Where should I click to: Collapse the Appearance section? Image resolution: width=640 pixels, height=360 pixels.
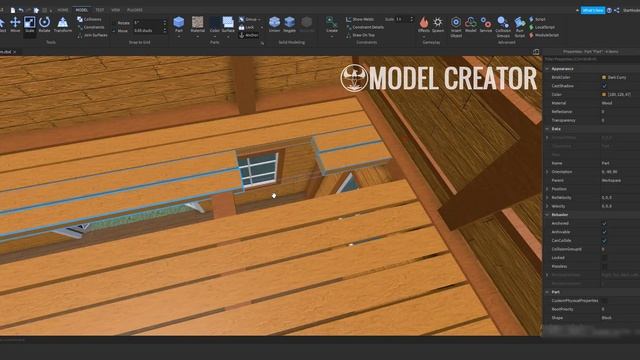click(x=547, y=69)
